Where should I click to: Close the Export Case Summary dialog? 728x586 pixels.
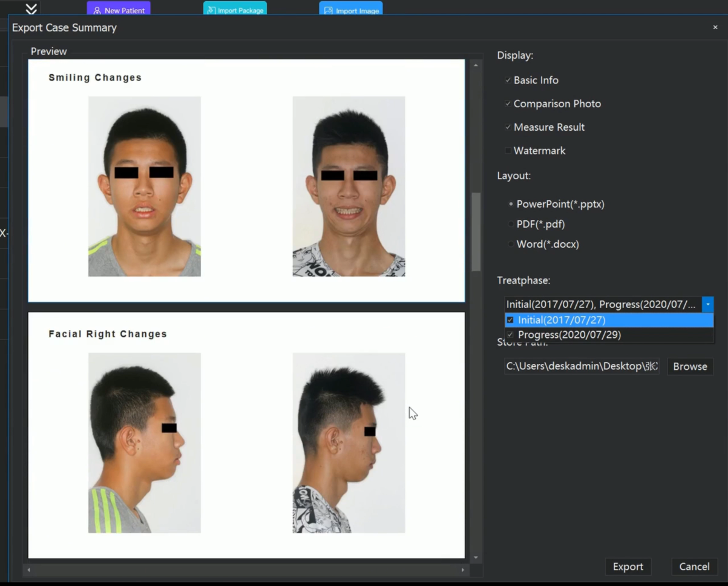(x=715, y=27)
